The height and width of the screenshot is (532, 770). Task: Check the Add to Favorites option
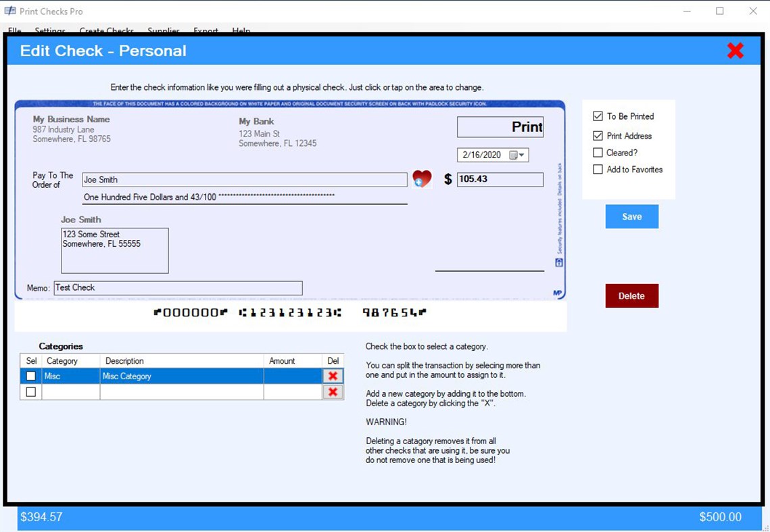pyautogui.click(x=598, y=170)
